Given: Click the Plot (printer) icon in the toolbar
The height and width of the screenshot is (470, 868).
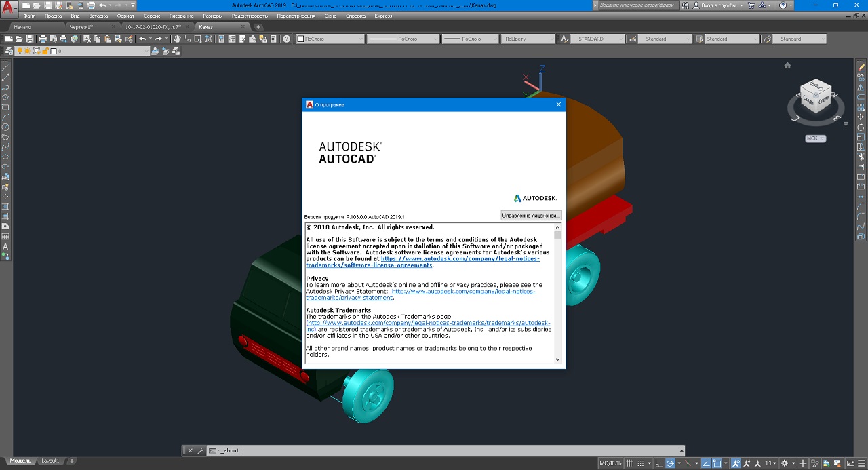Looking at the screenshot, I should click(x=43, y=39).
